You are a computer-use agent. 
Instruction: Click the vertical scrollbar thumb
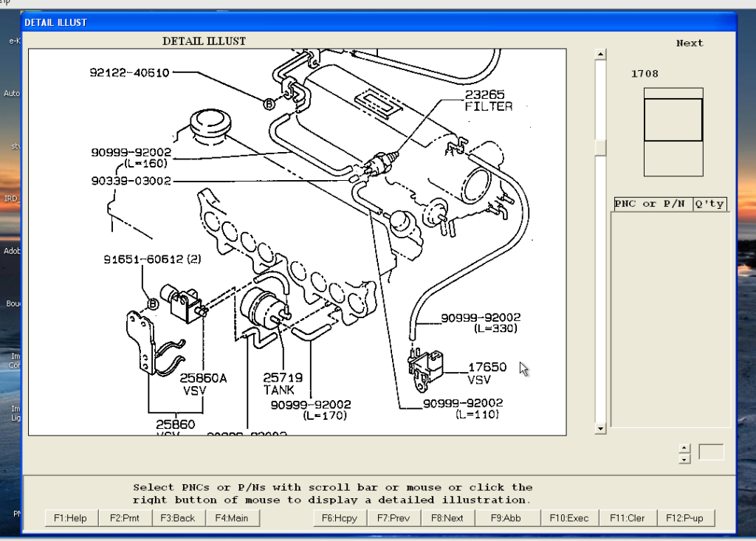point(600,148)
